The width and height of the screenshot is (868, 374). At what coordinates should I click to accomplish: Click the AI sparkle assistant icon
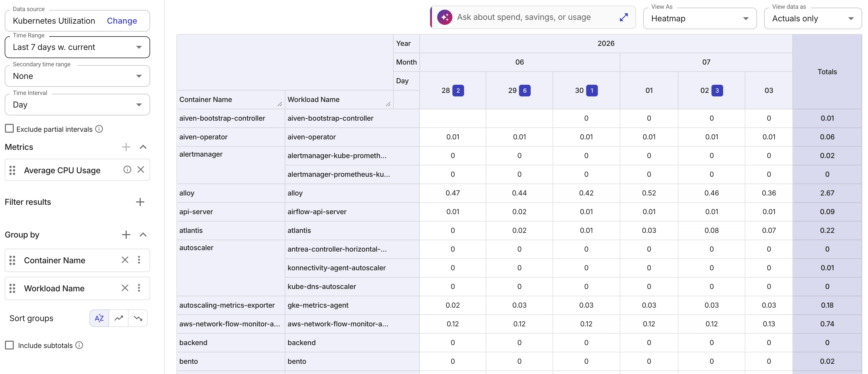(x=445, y=17)
